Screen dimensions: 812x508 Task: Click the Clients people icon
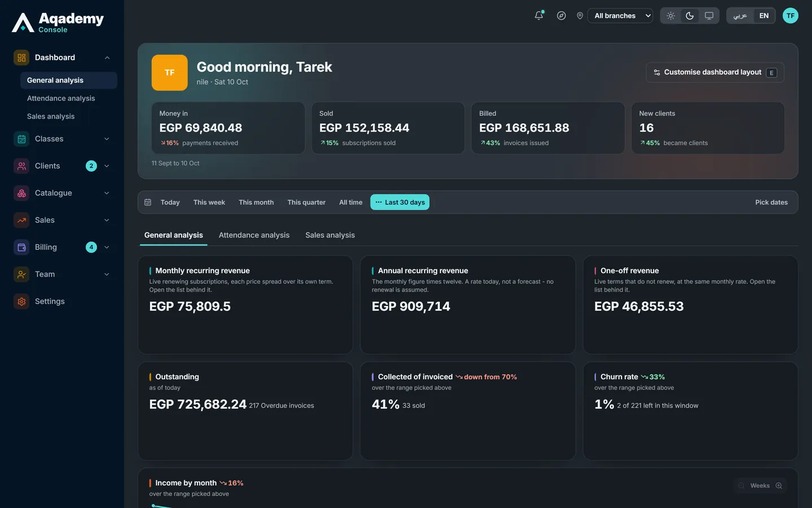point(21,166)
